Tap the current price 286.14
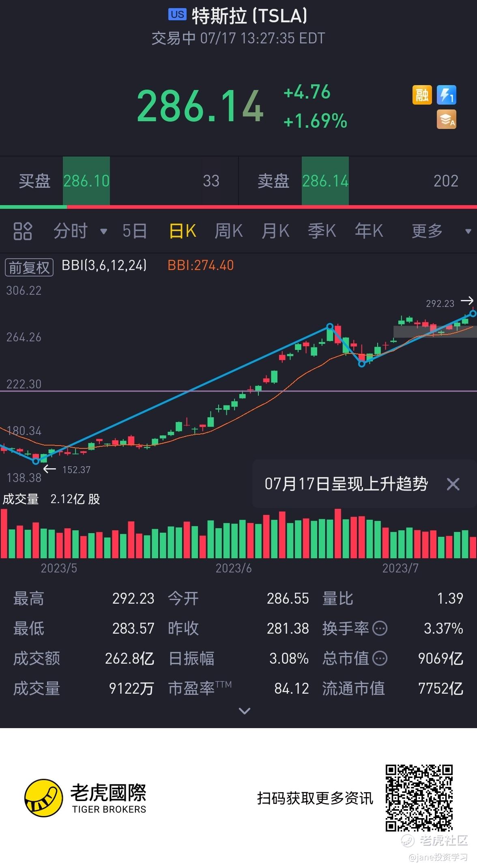Image resolution: width=477 pixels, height=868 pixels. (x=200, y=106)
